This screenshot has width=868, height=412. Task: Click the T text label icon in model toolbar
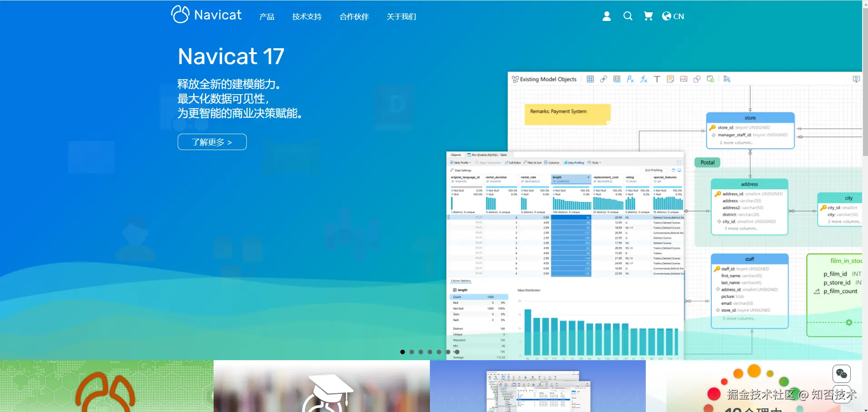[657, 79]
